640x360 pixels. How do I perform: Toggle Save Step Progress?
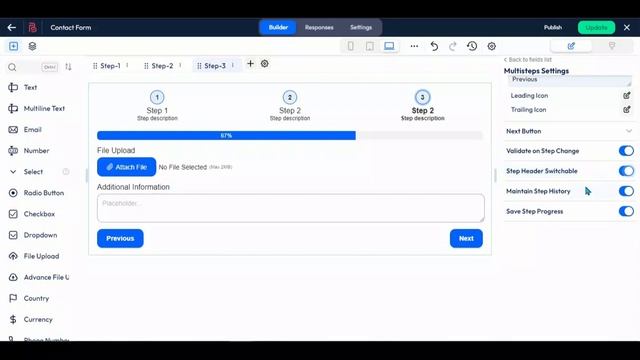click(x=626, y=211)
